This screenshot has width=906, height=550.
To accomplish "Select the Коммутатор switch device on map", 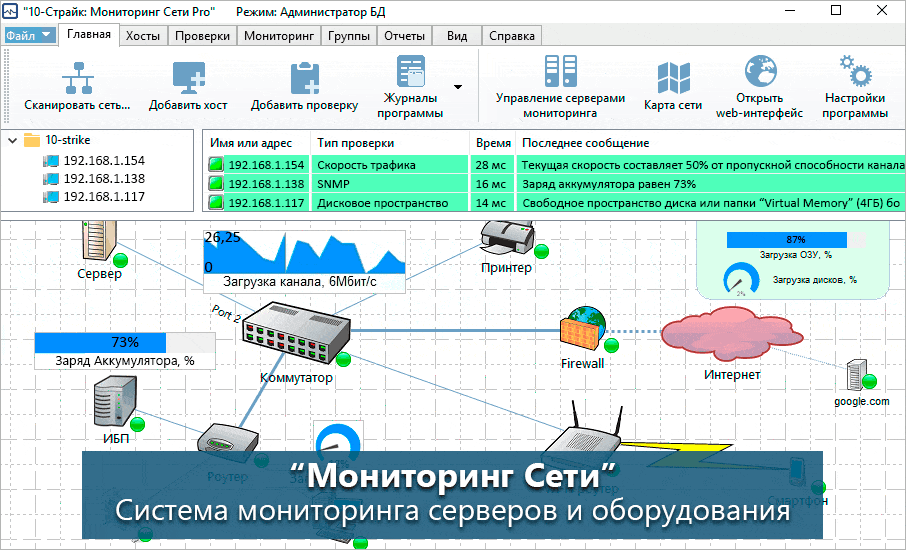I will click(296, 336).
